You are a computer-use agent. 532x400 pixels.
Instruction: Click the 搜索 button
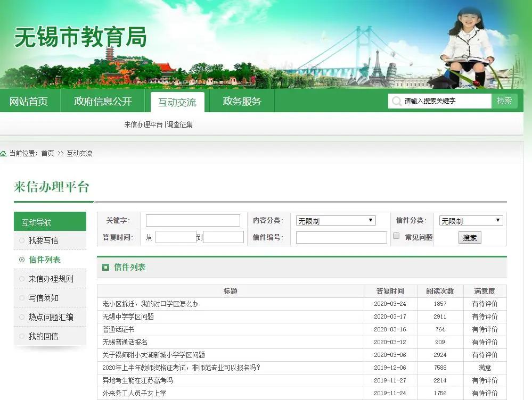tap(469, 237)
